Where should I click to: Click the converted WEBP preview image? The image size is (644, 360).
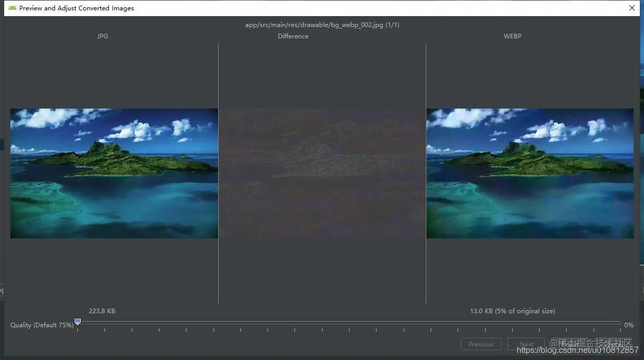coord(530,174)
